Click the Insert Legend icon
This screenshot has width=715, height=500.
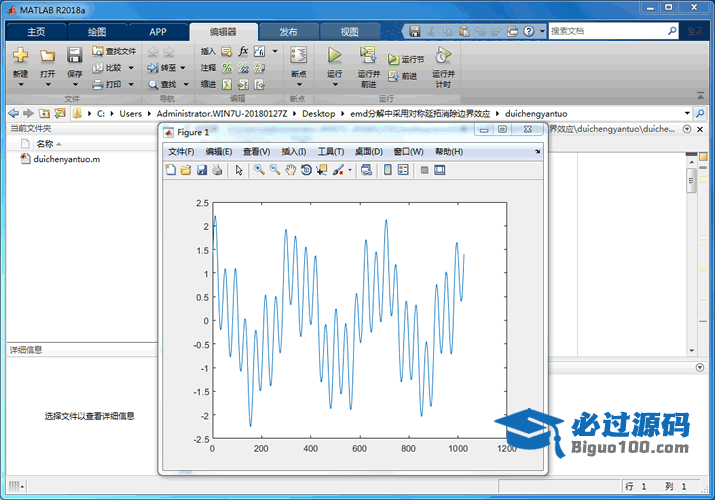tap(403, 170)
